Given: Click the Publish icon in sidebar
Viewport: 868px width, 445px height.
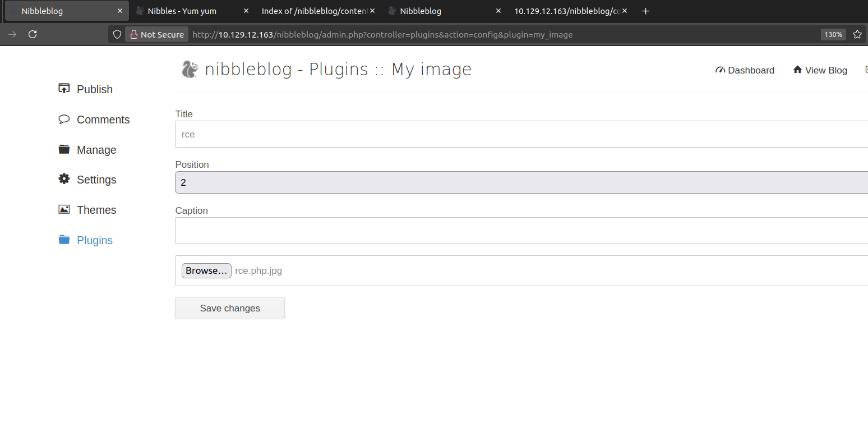Looking at the screenshot, I should 64,89.
